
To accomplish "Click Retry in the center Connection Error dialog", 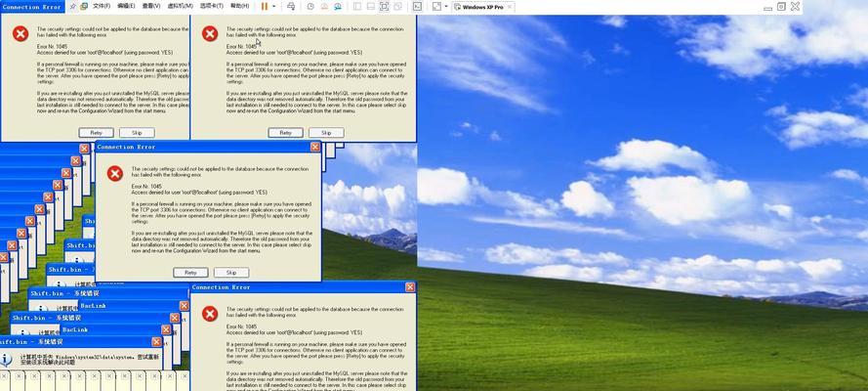I will [190, 273].
